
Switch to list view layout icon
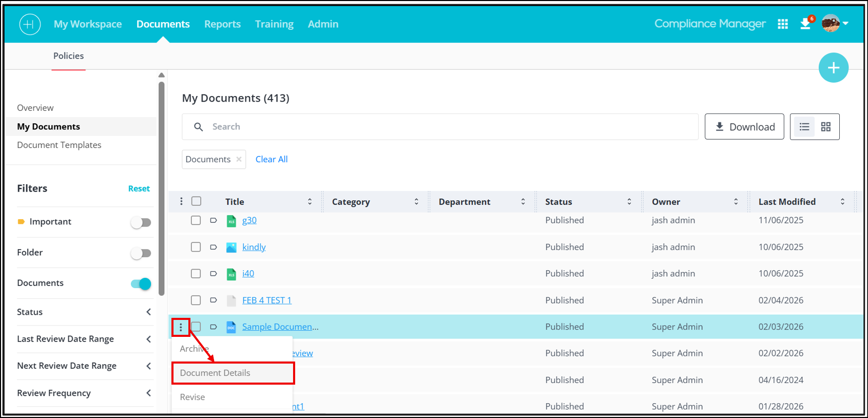click(804, 127)
